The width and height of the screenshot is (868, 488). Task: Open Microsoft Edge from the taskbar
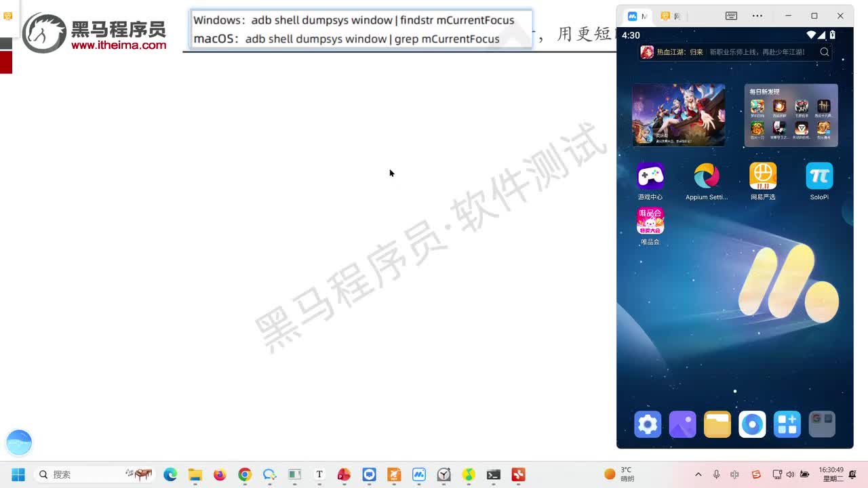(170, 474)
